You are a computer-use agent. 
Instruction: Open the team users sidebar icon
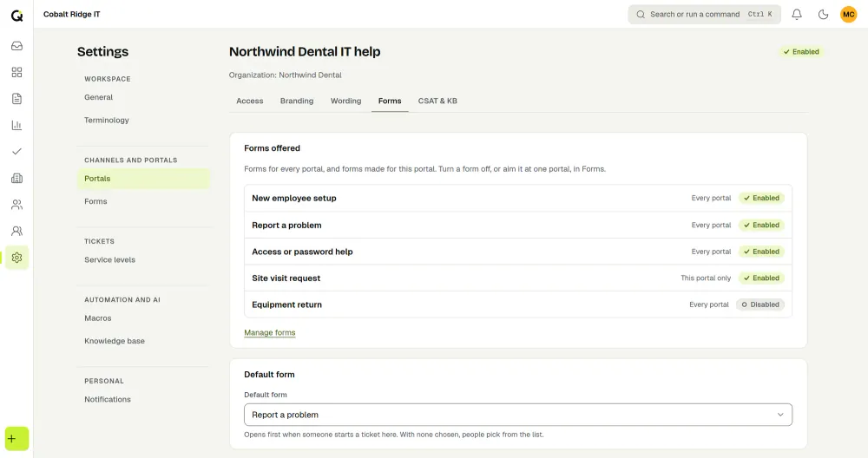(16, 232)
